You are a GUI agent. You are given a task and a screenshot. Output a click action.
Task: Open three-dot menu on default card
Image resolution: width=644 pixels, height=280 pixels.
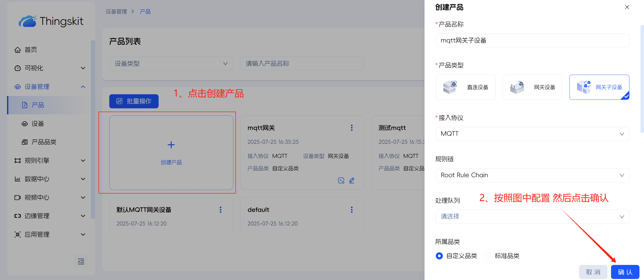[x=352, y=210]
